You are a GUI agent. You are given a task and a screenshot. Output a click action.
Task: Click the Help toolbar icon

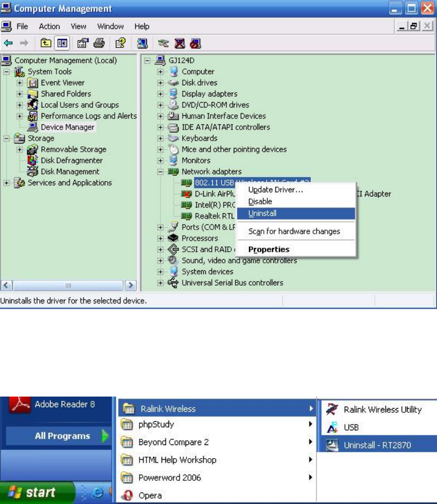click(121, 43)
